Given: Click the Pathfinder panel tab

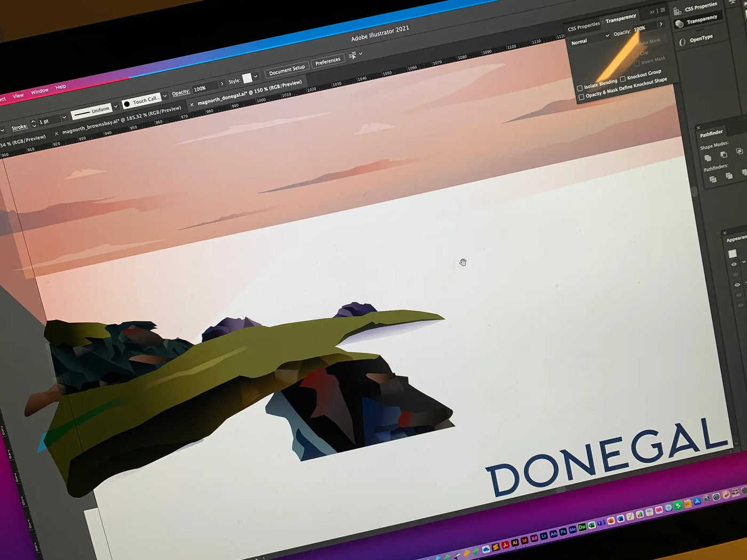Looking at the screenshot, I should 712,133.
